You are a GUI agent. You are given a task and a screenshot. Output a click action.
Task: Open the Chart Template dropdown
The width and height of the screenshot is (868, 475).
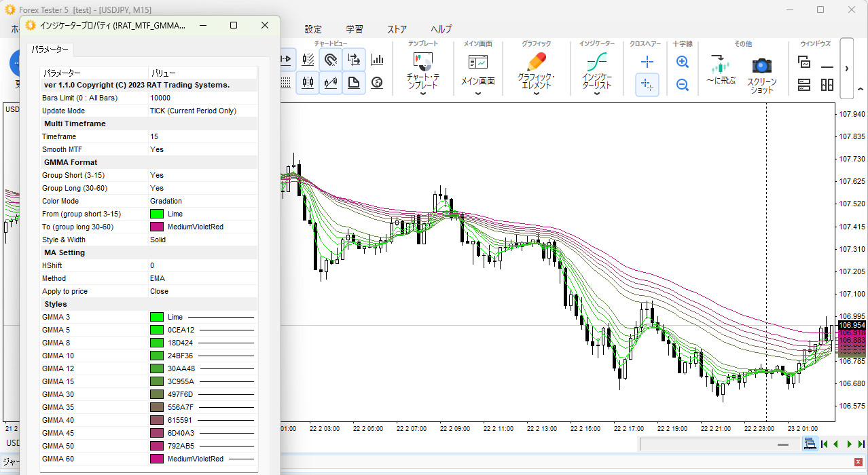(x=423, y=94)
